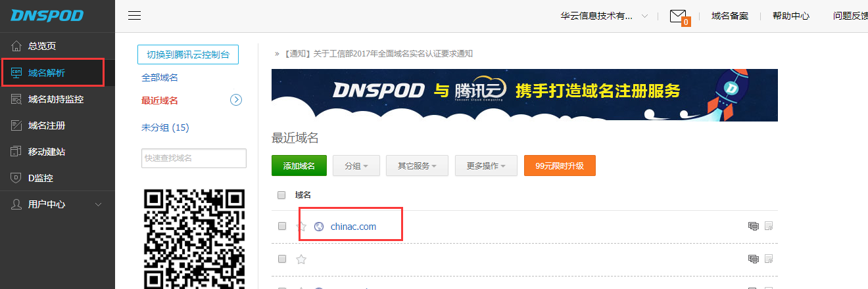Star the second domain row
This screenshot has height=289, width=868.
301,259
